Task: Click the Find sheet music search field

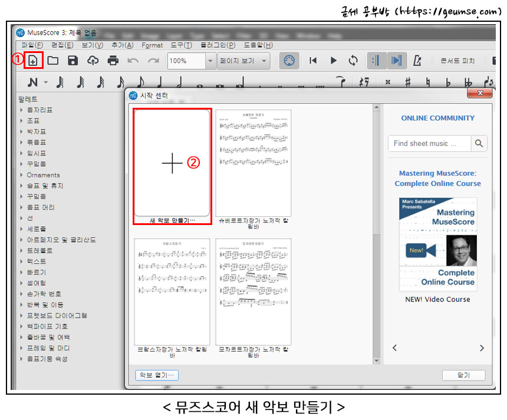Action: 429,143
